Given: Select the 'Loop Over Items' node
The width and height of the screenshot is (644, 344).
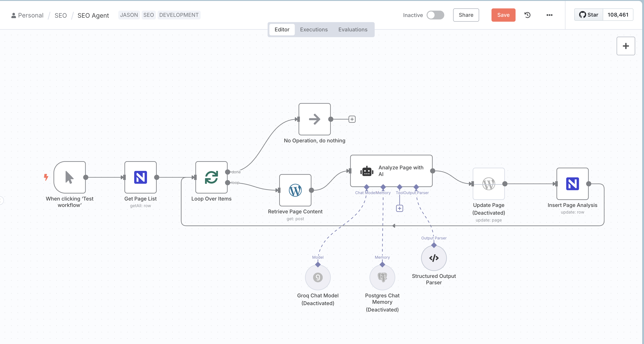Looking at the screenshot, I should click(211, 178).
